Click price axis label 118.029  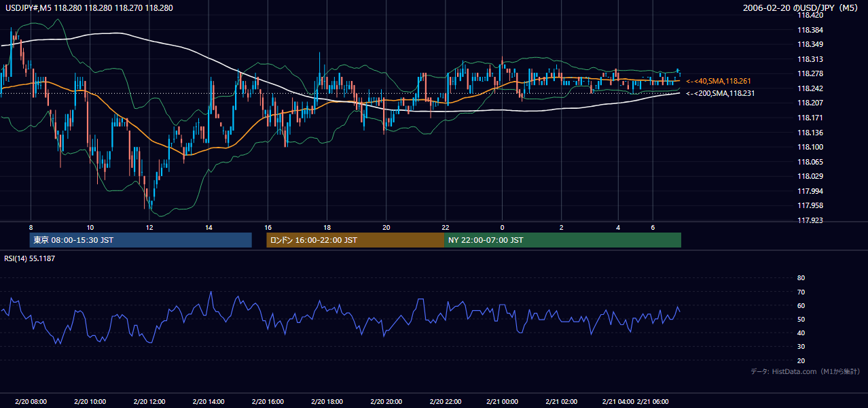[x=810, y=176]
